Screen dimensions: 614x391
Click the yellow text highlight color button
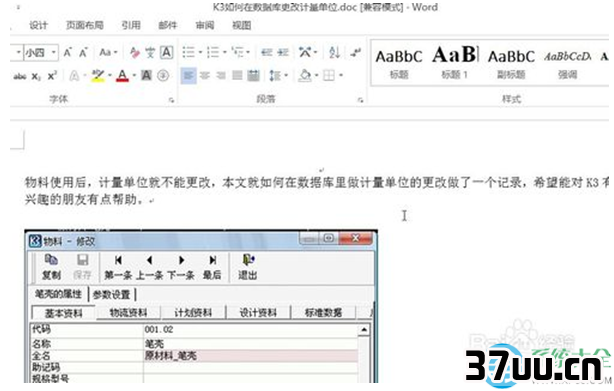pyautogui.click(x=98, y=76)
